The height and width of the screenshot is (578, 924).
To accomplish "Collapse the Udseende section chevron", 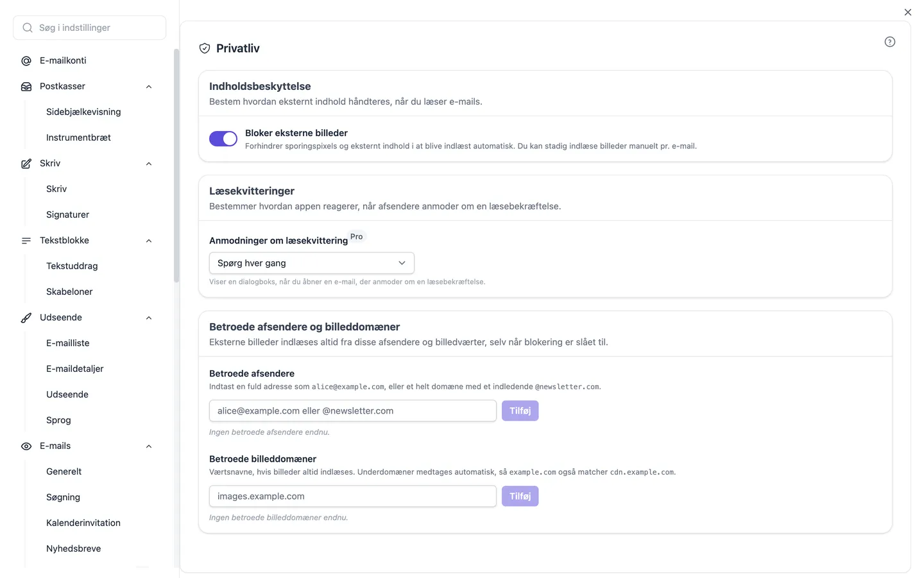I will pos(149,318).
